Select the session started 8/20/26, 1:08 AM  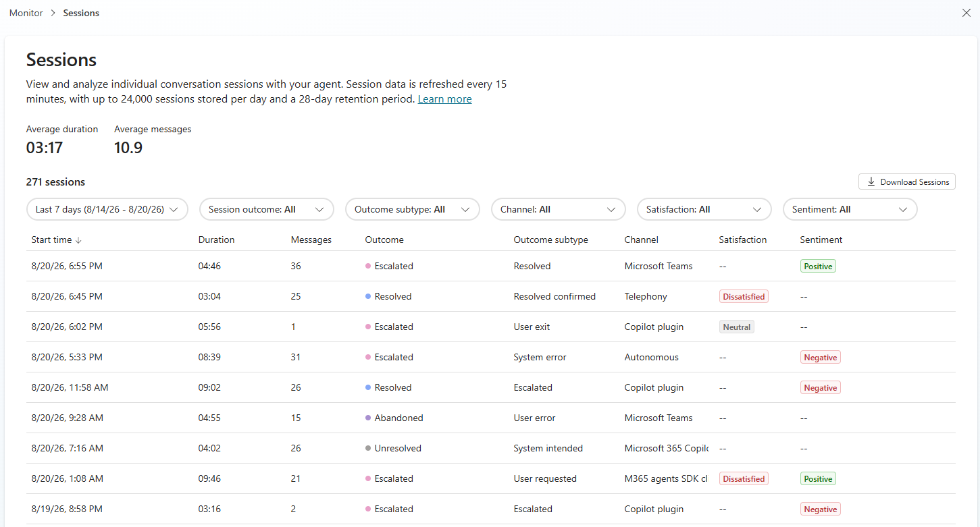[491, 478]
